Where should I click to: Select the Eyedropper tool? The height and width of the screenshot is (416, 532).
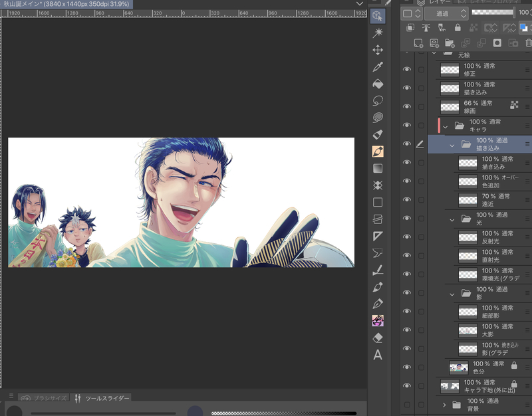(x=378, y=67)
